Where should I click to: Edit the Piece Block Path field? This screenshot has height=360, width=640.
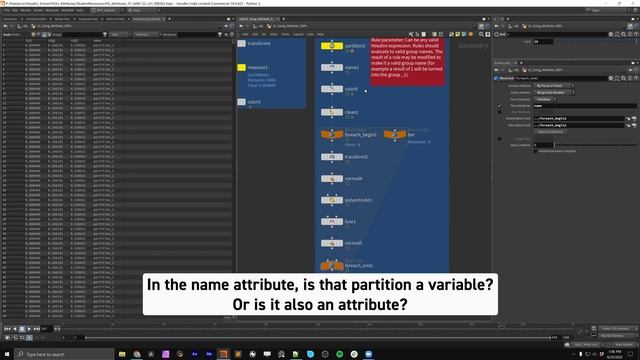coord(579,125)
